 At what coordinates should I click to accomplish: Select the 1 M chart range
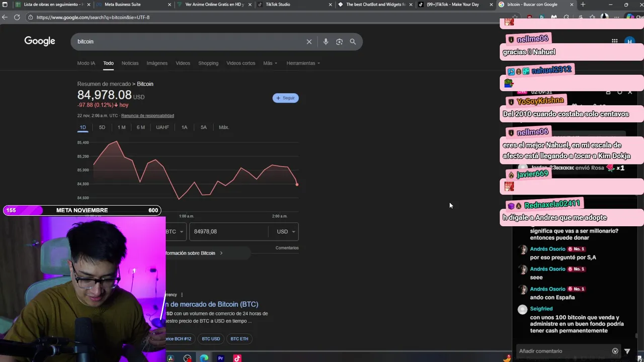click(x=121, y=127)
